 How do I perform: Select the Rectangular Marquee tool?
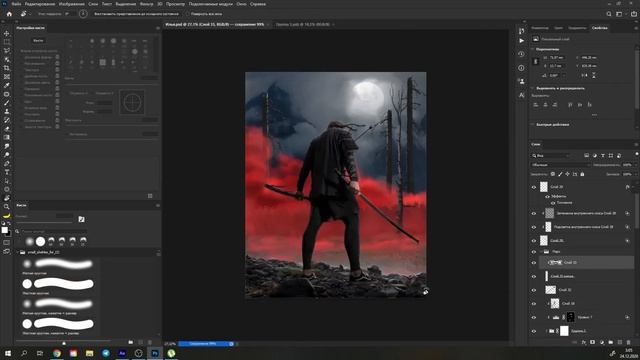click(x=7, y=42)
